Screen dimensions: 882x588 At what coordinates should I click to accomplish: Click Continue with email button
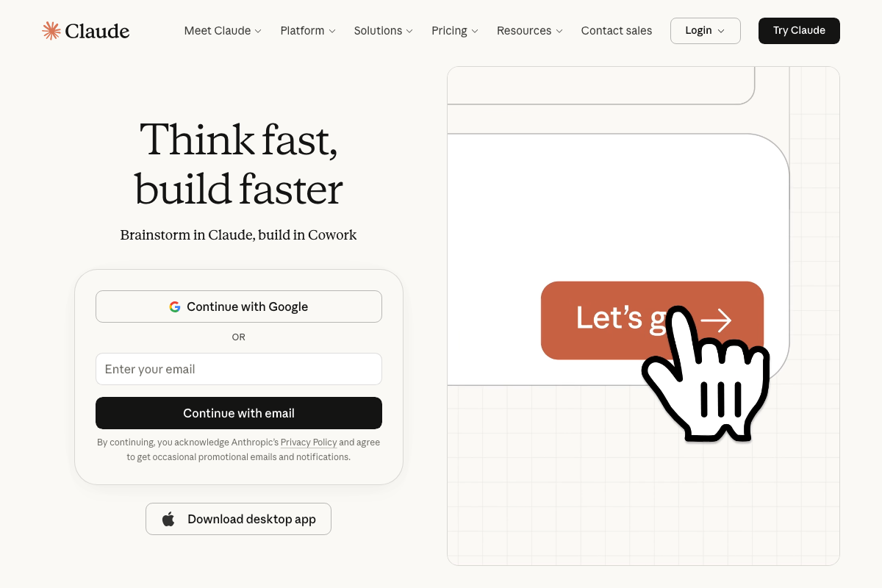click(x=239, y=413)
